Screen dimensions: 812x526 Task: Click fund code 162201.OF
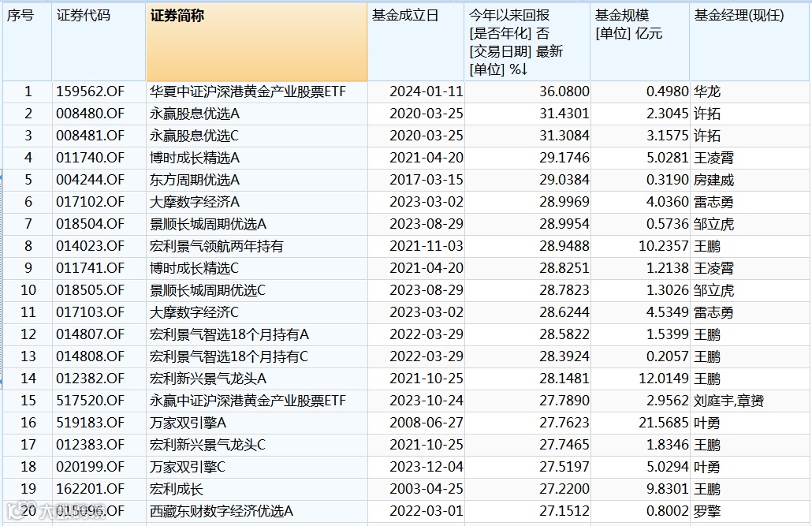tap(91, 489)
